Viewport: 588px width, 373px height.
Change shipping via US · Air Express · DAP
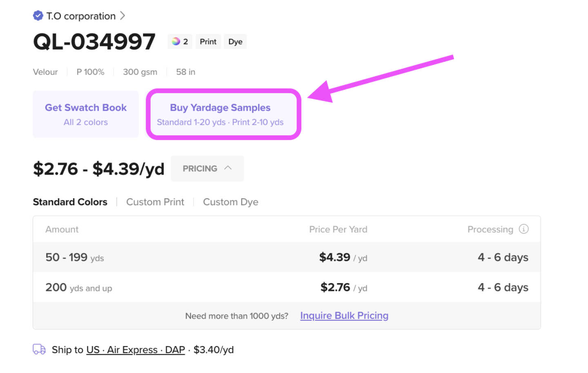(x=136, y=350)
